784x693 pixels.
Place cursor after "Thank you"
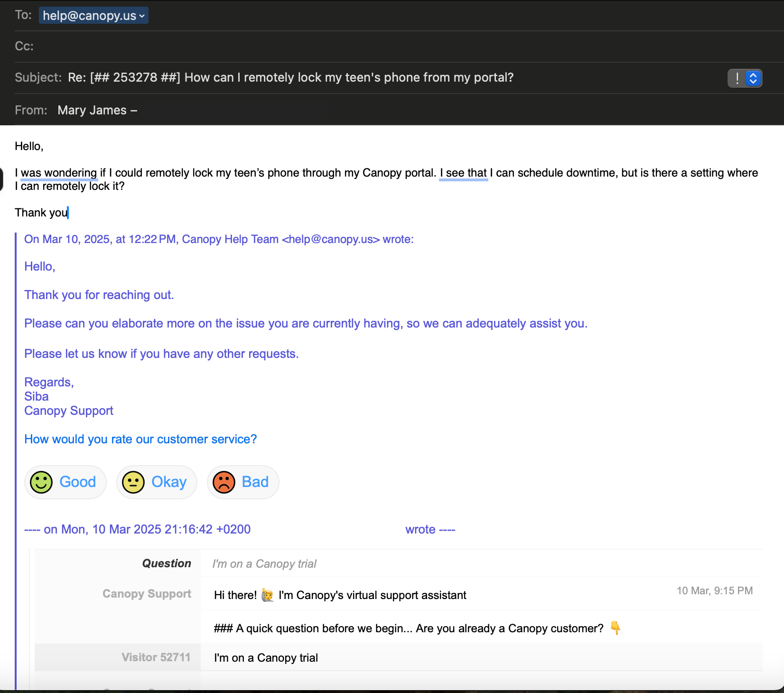pyautogui.click(x=68, y=213)
